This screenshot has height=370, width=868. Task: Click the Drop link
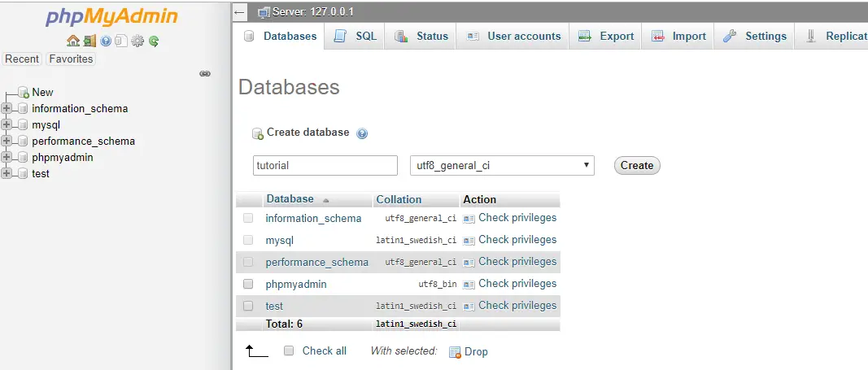(476, 352)
